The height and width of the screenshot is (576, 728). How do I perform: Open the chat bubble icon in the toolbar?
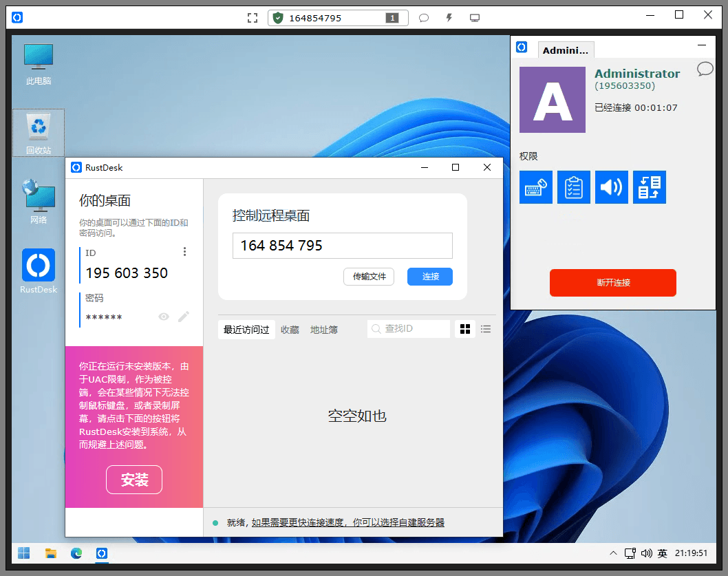point(423,17)
